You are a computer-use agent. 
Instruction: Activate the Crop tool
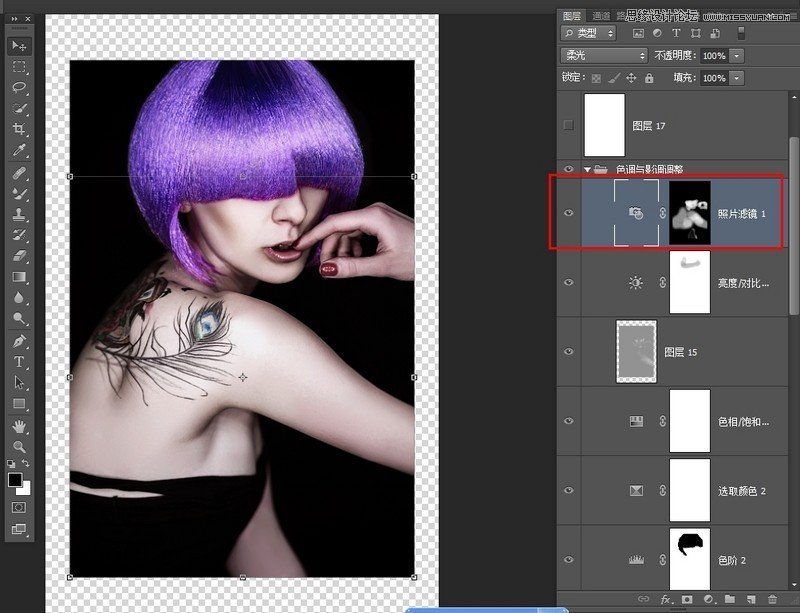click(15, 128)
